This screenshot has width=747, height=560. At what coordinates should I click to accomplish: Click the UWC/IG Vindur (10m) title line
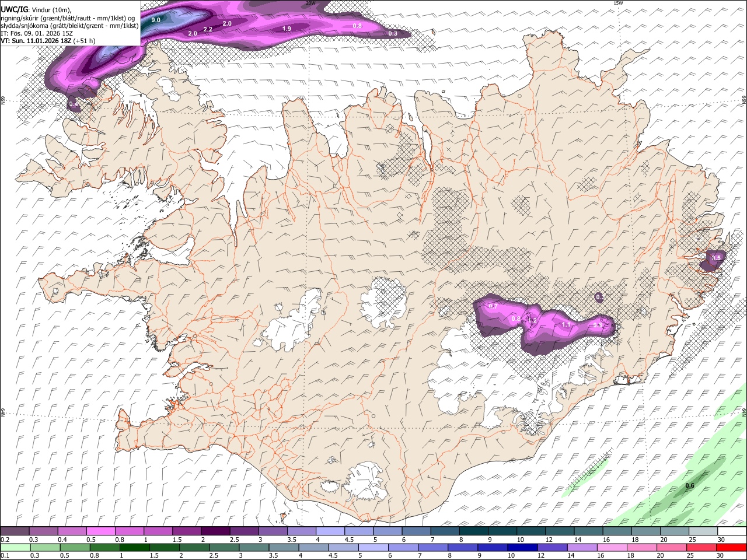(x=36, y=9)
